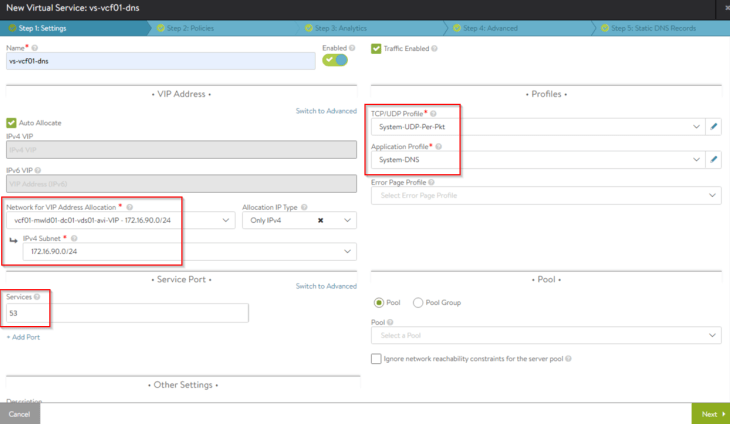Edit the TCP/UDP Profile with pencil icon

(713, 127)
